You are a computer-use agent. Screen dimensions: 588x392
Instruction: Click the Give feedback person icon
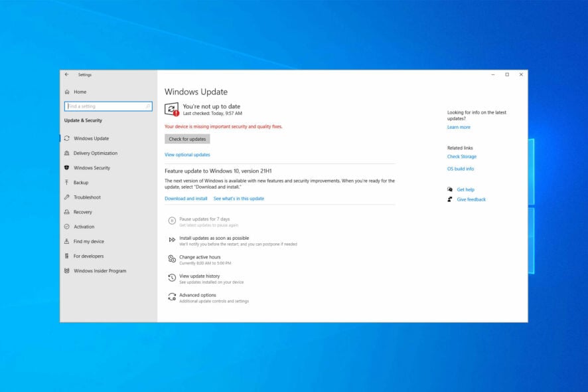pos(450,199)
